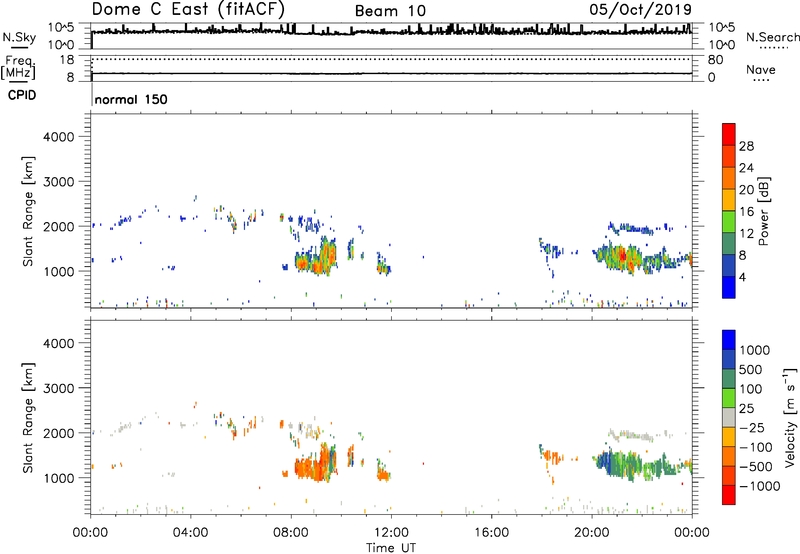This screenshot has height=554, width=800.
Task: Click the "18" frequency axis tick
Action: 67,60
